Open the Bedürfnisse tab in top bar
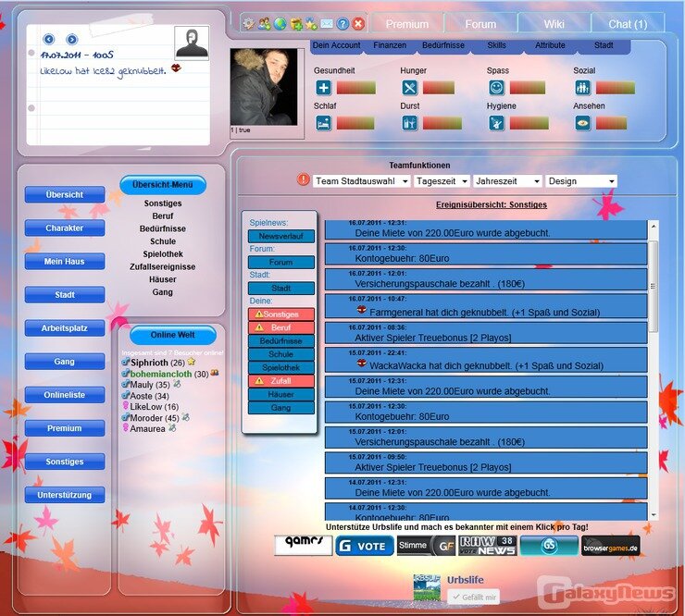This screenshot has height=616, width=685. click(x=443, y=45)
